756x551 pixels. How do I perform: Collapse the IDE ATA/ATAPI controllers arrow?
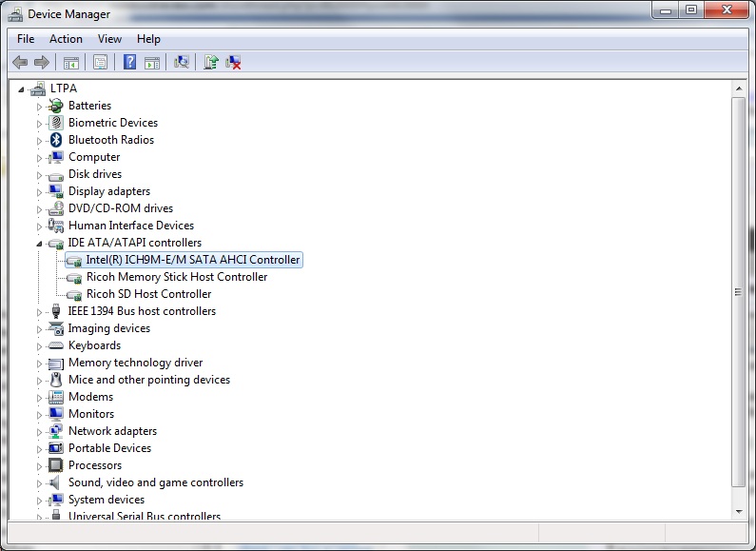tap(39, 244)
